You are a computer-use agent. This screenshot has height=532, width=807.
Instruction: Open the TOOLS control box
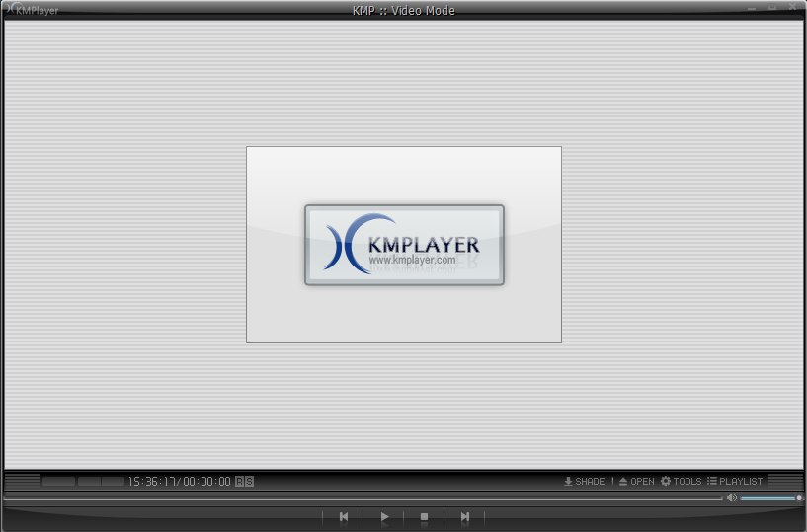pyautogui.click(x=681, y=481)
